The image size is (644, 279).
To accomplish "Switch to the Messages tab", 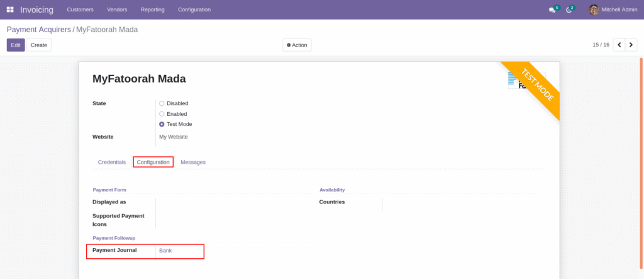I will (x=193, y=162).
